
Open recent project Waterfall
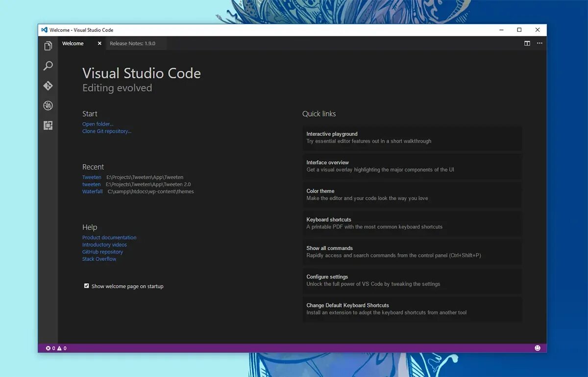pos(93,191)
